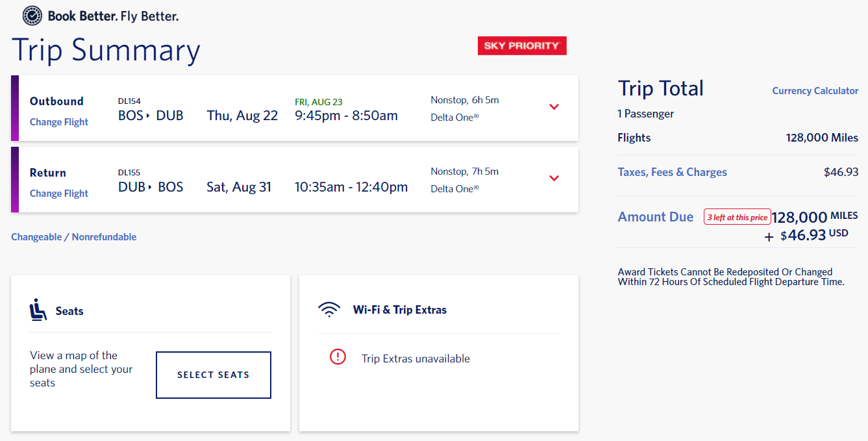
Task: Change the Return flight
Action: click(59, 194)
